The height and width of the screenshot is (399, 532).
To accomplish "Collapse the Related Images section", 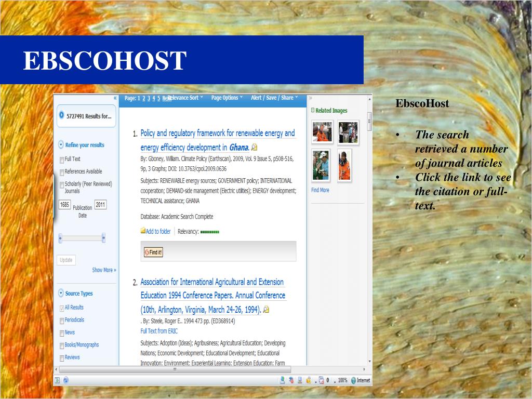I will 313,110.
